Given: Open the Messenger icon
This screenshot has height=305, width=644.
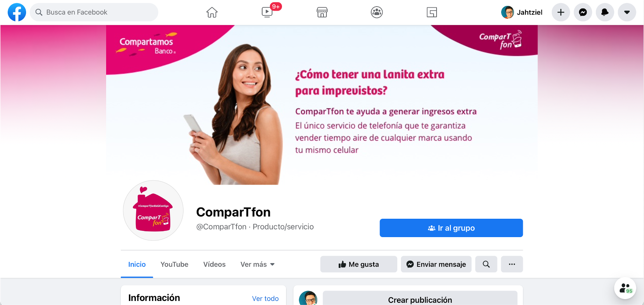Looking at the screenshot, I should pyautogui.click(x=583, y=12).
